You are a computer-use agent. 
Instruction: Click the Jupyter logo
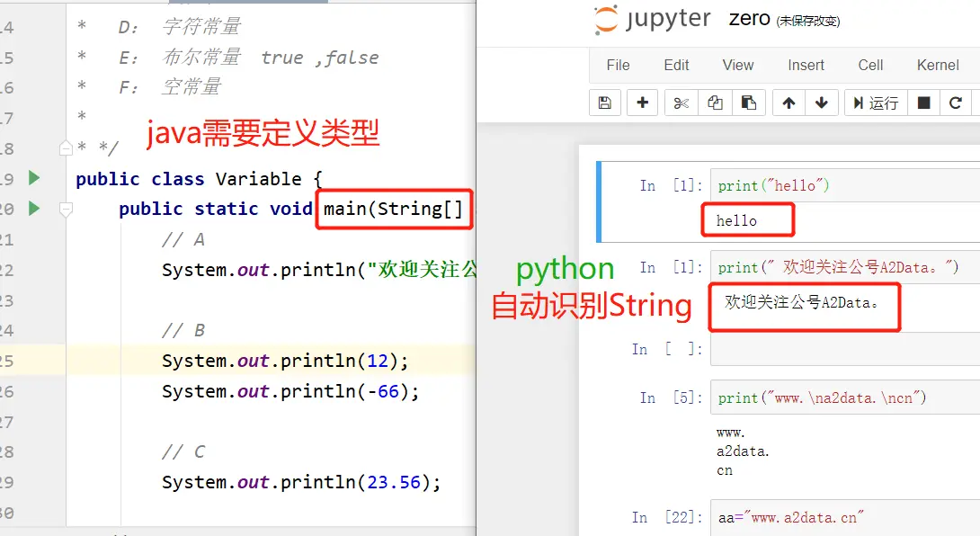(652, 20)
